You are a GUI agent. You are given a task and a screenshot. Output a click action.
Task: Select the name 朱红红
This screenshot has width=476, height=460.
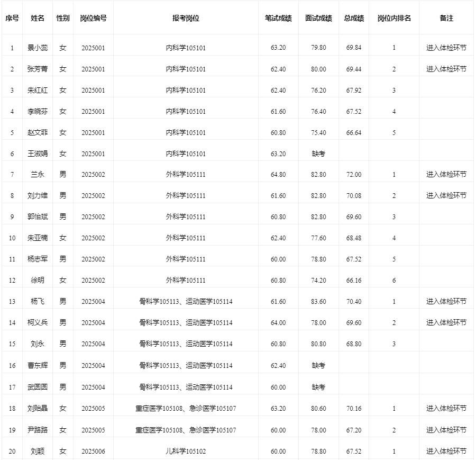pos(38,90)
